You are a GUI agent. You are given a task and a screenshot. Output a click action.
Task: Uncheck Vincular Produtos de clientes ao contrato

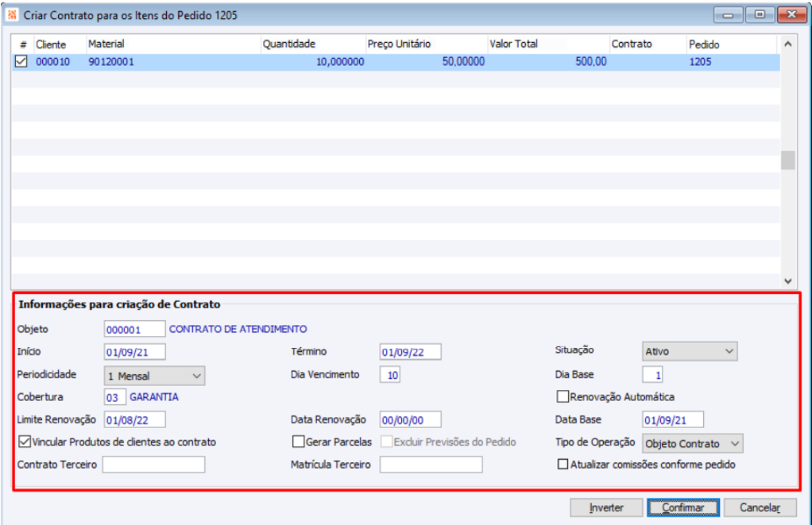click(25, 442)
